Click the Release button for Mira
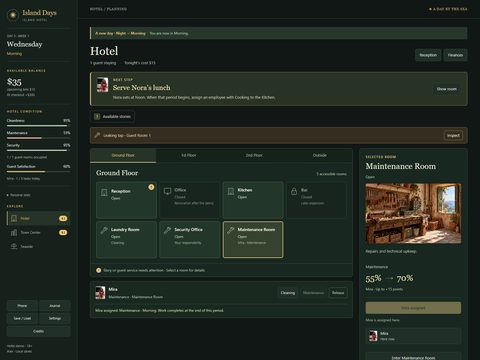 pos(338,293)
